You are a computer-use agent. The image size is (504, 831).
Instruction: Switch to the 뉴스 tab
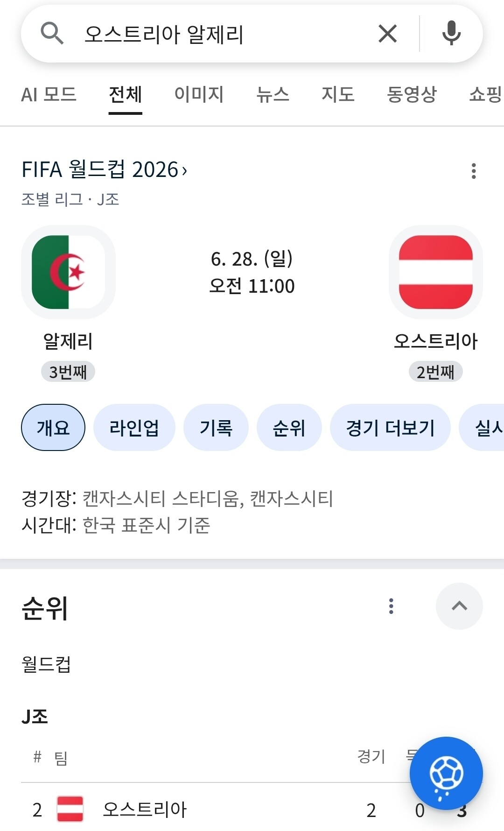(273, 94)
